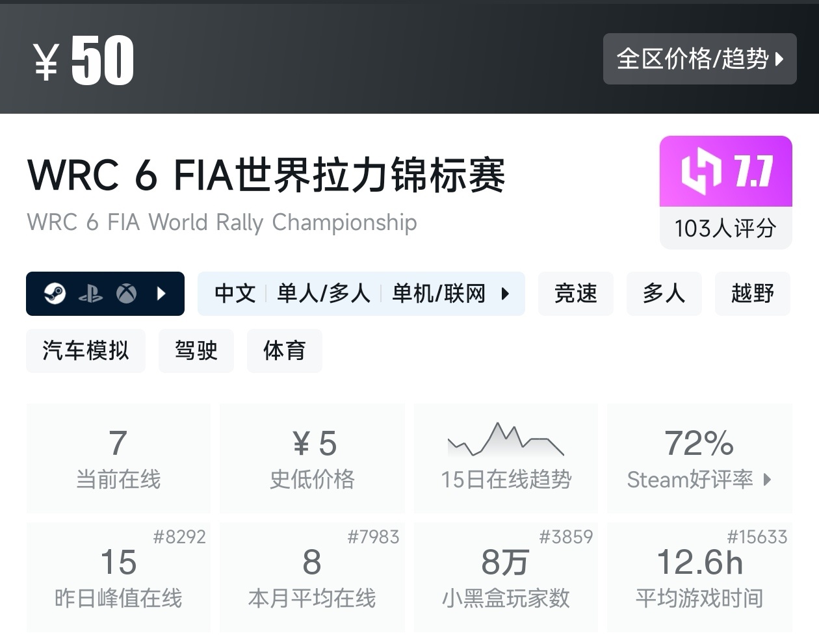Open the 15日在线趋势 chart

pos(506,458)
